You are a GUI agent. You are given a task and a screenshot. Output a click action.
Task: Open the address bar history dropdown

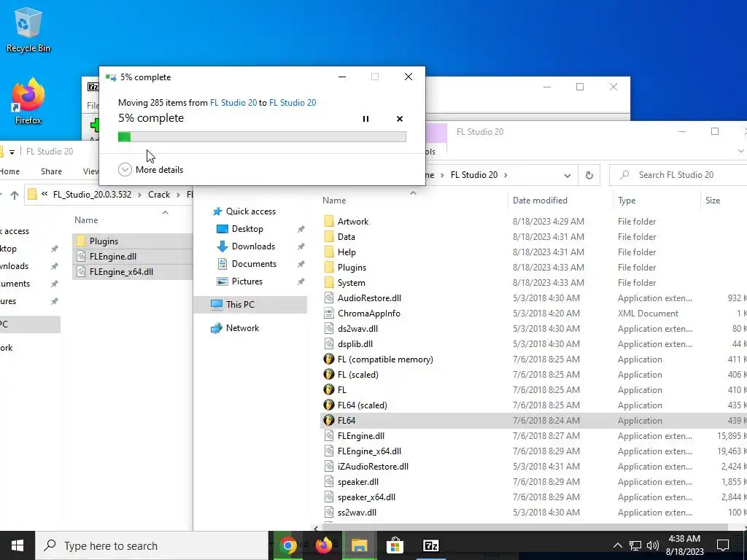568,175
